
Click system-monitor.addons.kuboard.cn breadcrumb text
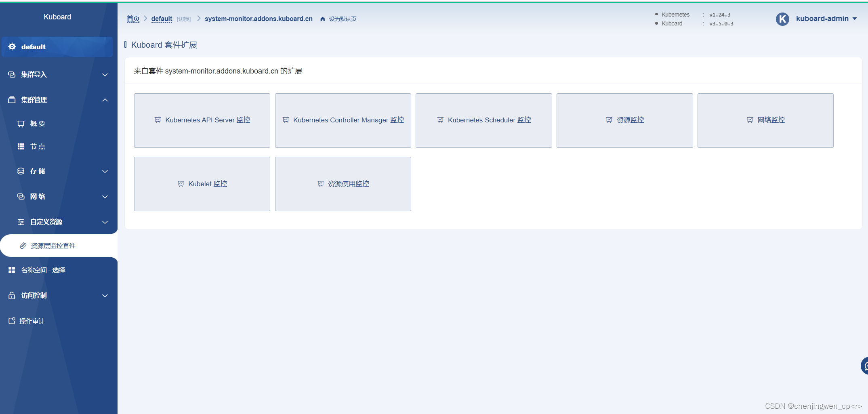259,19
